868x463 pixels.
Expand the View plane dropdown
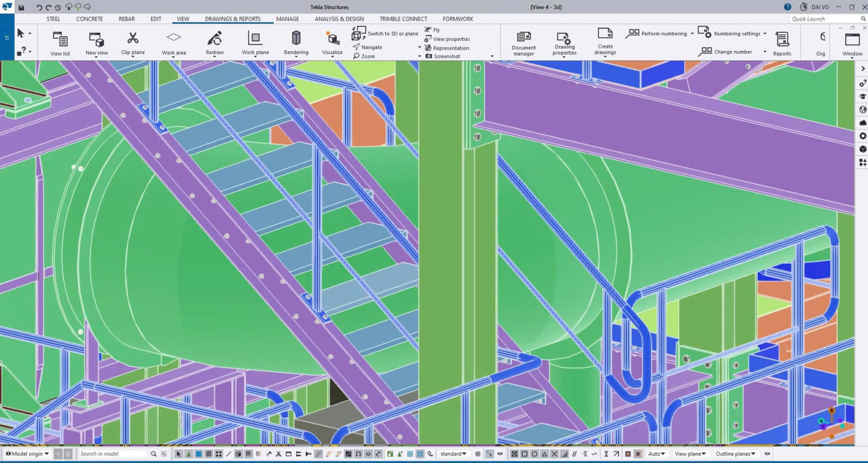click(691, 454)
